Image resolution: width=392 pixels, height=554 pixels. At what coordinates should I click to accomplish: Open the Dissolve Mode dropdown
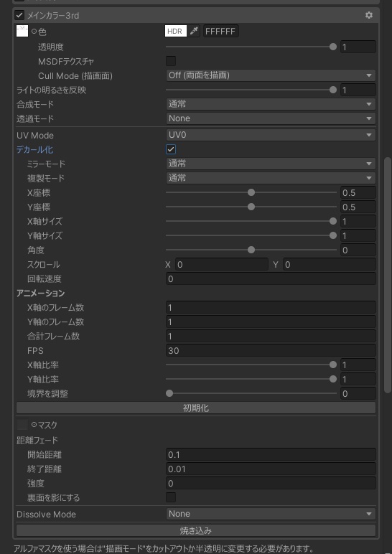click(x=271, y=514)
